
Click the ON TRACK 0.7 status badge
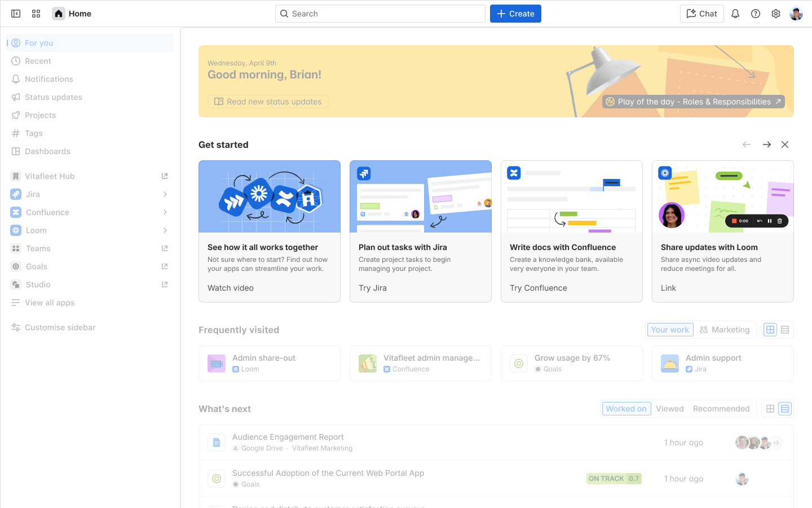tap(614, 479)
